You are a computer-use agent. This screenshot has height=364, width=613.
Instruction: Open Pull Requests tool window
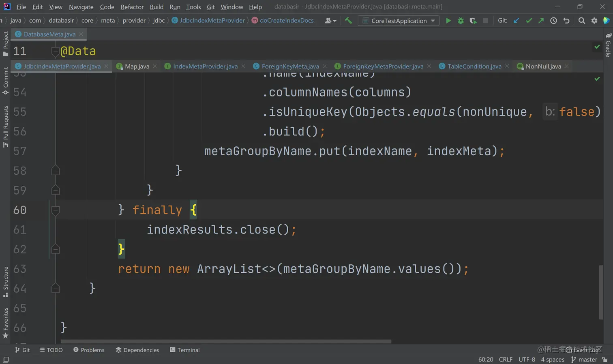coord(5,126)
